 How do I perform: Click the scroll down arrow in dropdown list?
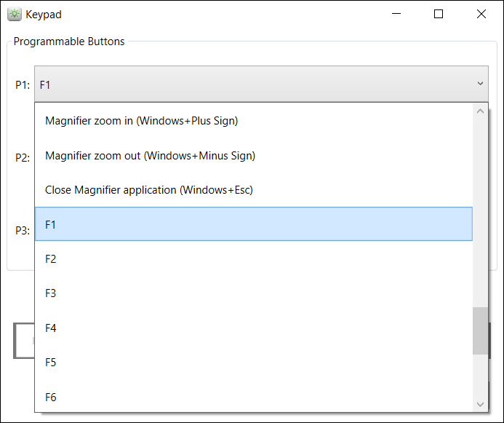[x=480, y=404]
